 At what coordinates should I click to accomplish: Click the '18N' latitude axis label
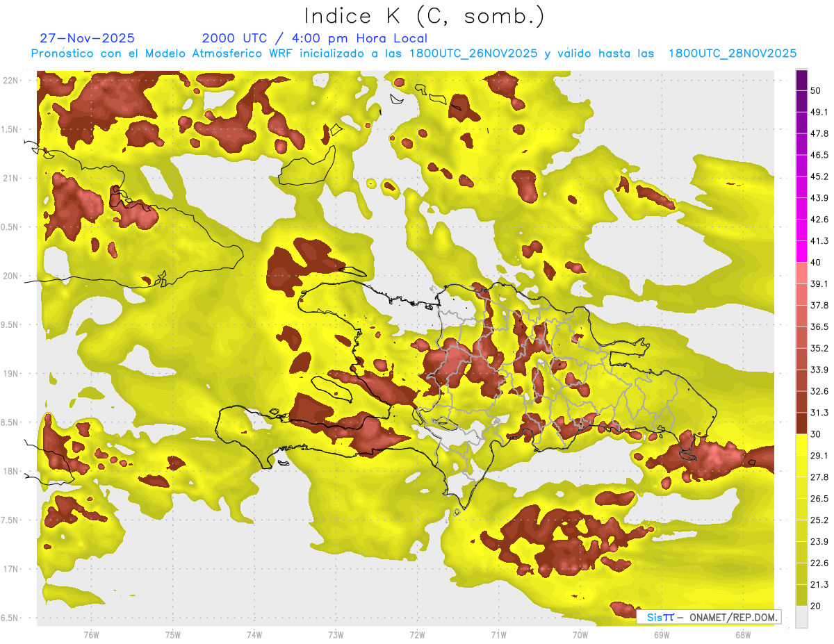[10, 471]
